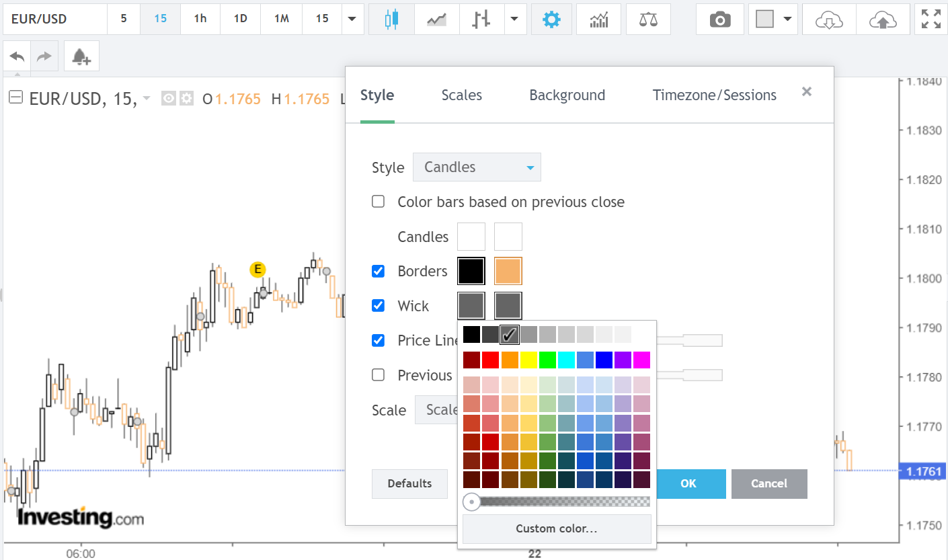The height and width of the screenshot is (560, 948).
Task: Load chart layout from cloud icon
Action: click(829, 19)
